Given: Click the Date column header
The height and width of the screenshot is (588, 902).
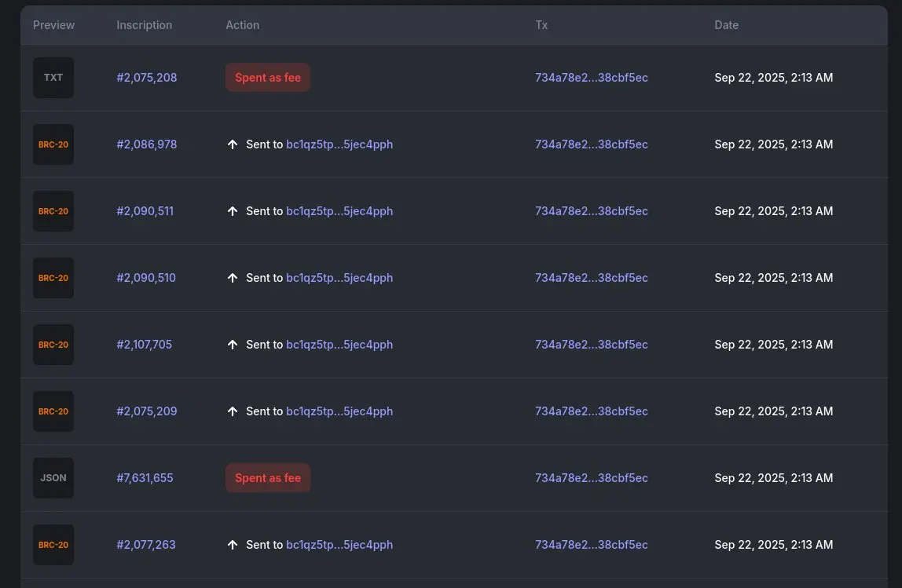Looking at the screenshot, I should coord(727,25).
